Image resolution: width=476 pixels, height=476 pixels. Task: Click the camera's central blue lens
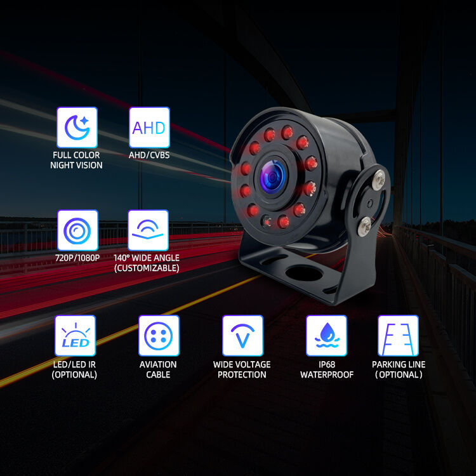[x=272, y=177]
